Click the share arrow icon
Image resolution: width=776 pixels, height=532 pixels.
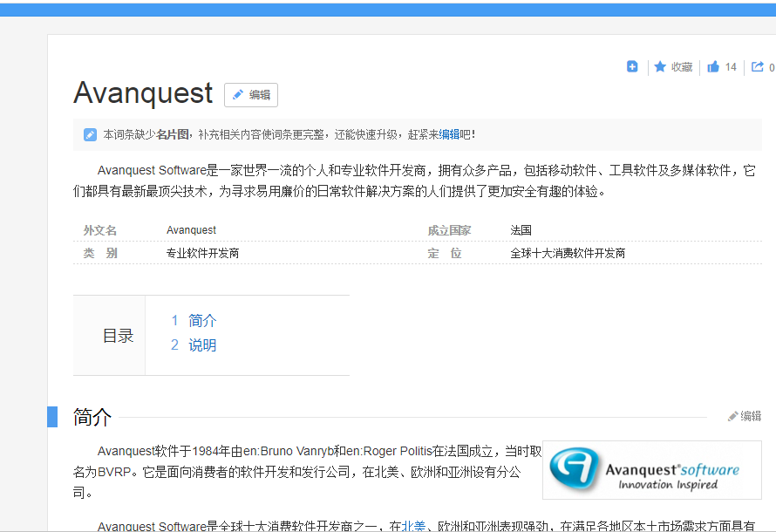[x=757, y=66]
